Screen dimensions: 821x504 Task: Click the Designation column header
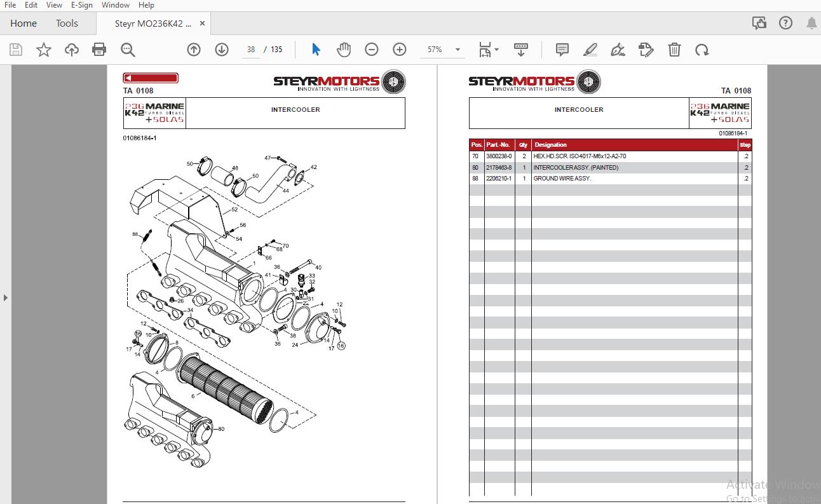point(551,145)
